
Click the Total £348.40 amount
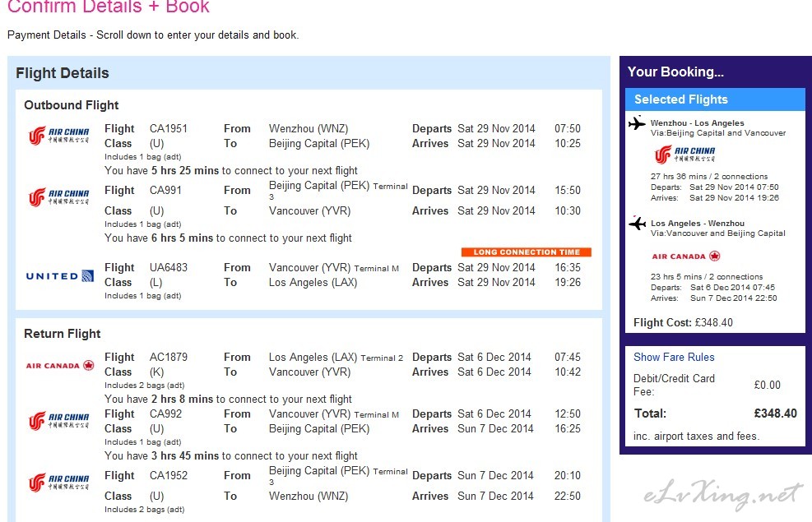775,413
